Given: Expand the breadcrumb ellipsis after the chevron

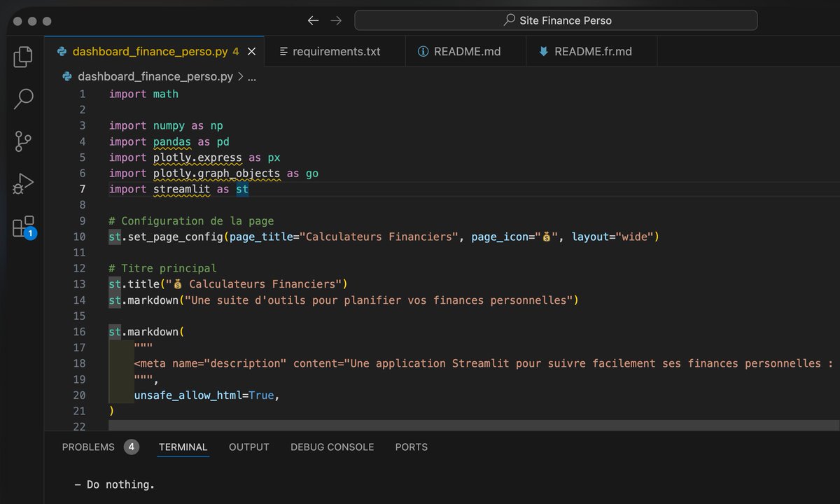Looking at the screenshot, I should (252, 77).
